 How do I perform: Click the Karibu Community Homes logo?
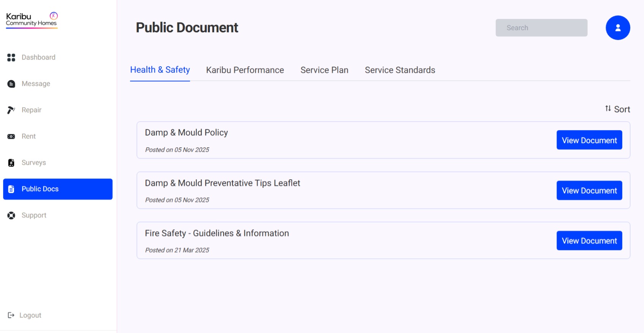point(32,20)
